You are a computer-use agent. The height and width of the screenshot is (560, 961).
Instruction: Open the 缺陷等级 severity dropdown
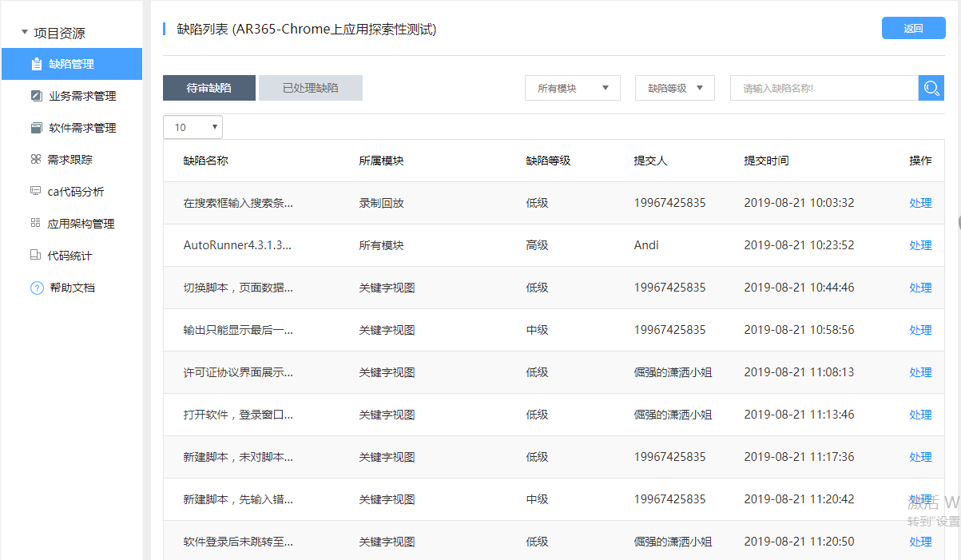pyautogui.click(x=674, y=88)
